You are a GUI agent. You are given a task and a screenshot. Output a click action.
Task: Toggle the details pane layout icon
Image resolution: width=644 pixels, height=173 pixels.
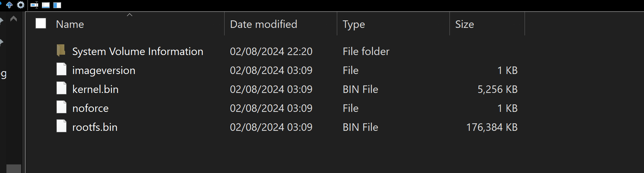click(46, 5)
